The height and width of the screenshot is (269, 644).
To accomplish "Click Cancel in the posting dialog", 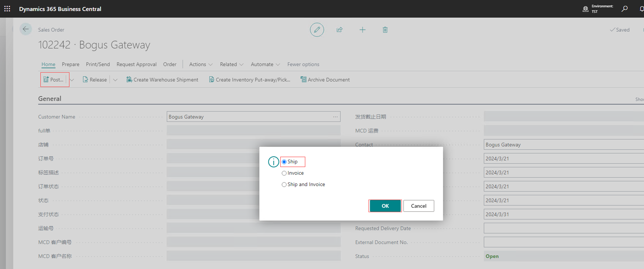I will pyautogui.click(x=418, y=206).
